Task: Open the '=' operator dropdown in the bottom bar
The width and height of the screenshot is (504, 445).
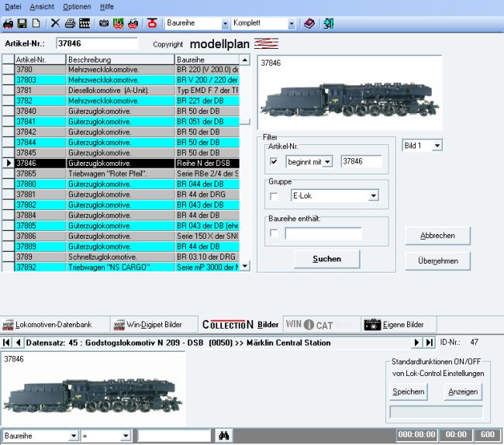Action: coord(126,436)
